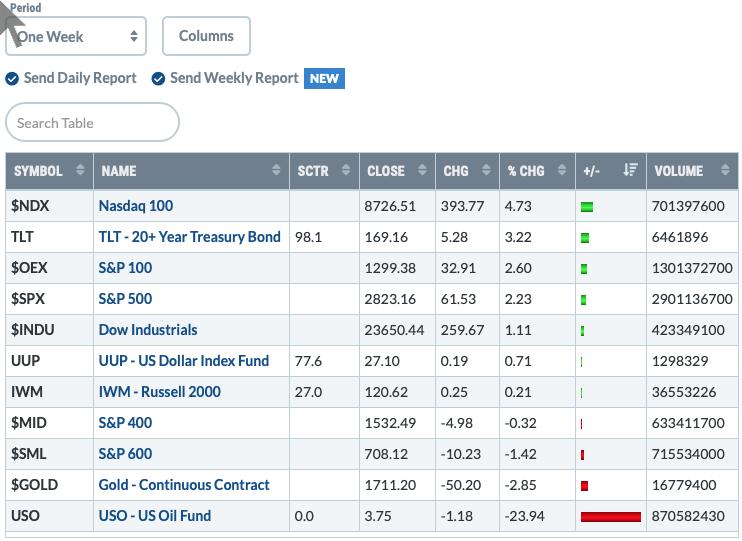The height and width of the screenshot is (541, 742).
Task: Open the S&P 400 link
Action: 125,423
